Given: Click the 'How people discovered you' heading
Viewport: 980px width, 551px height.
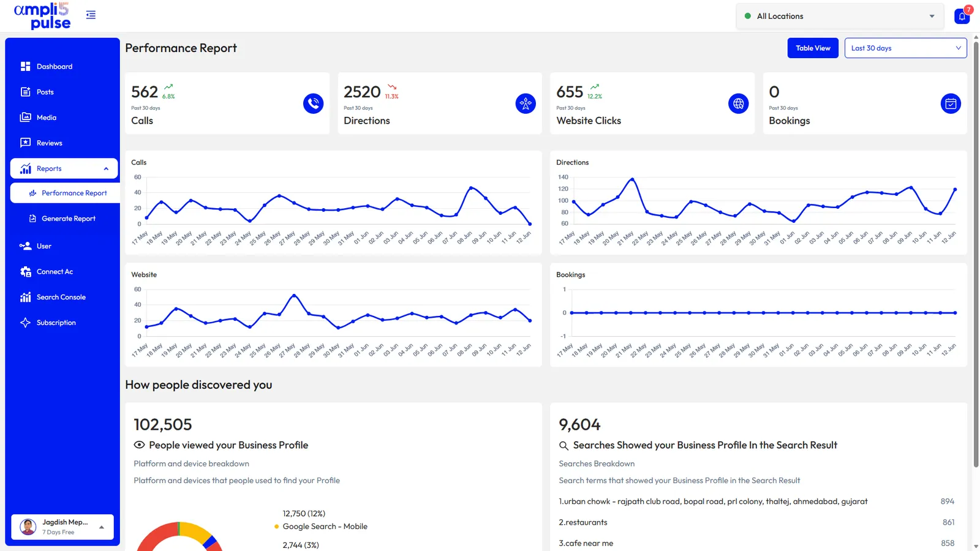Looking at the screenshot, I should point(198,384).
